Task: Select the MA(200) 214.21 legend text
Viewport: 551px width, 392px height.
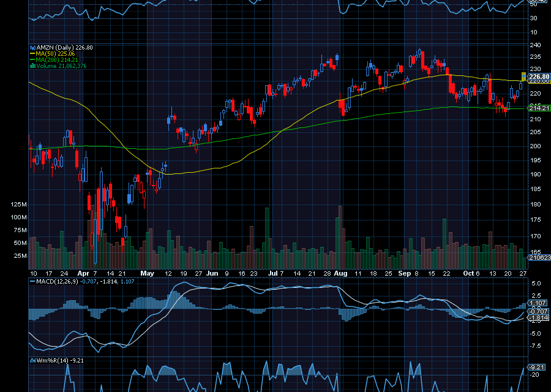Action: [58, 60]
